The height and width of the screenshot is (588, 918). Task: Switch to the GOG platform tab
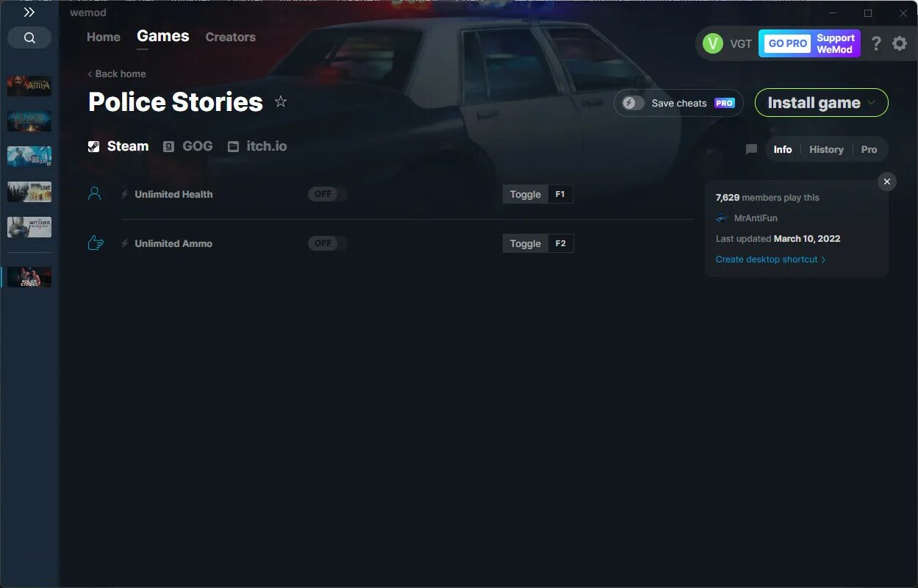click(x=188, y=146)
